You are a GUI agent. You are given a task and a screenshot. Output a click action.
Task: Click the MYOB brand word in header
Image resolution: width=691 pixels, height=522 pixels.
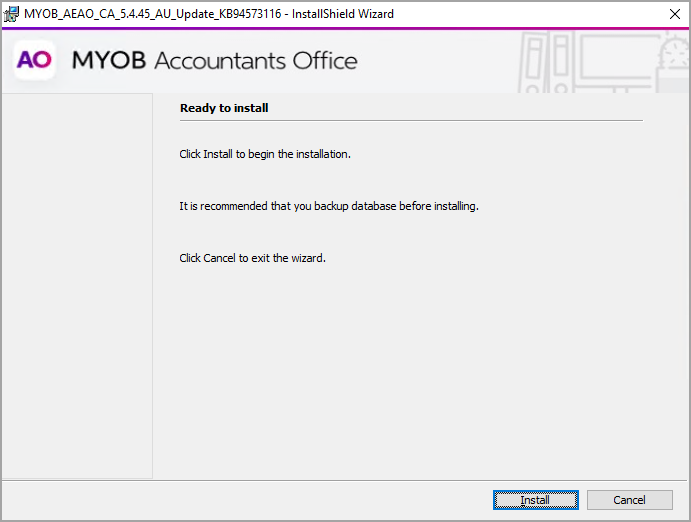108,61
